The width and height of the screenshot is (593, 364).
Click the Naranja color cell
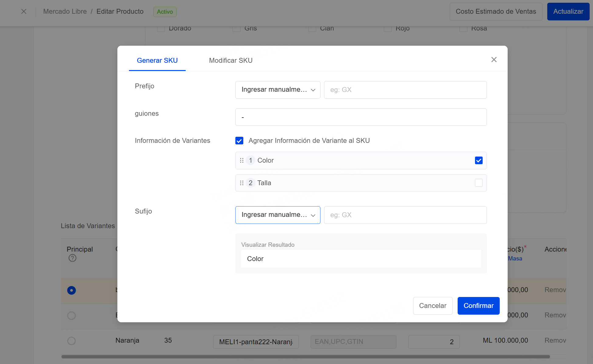click(x=127, y=341)
